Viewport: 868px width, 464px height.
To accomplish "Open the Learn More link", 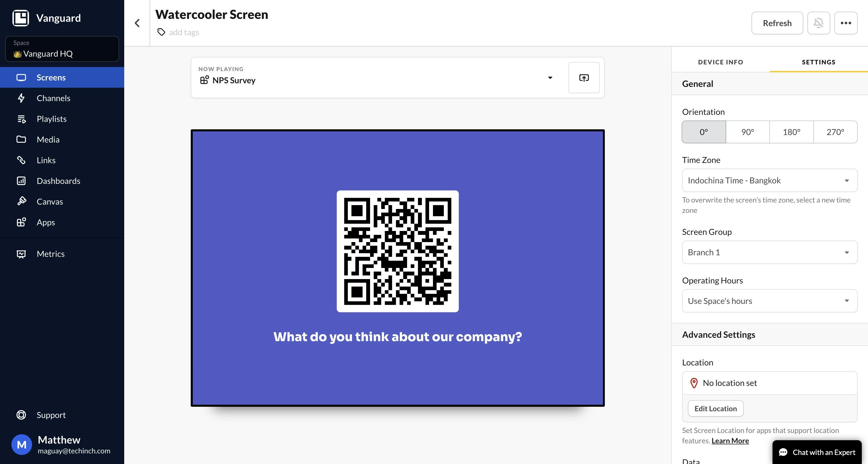I will (x=730, y=441).
